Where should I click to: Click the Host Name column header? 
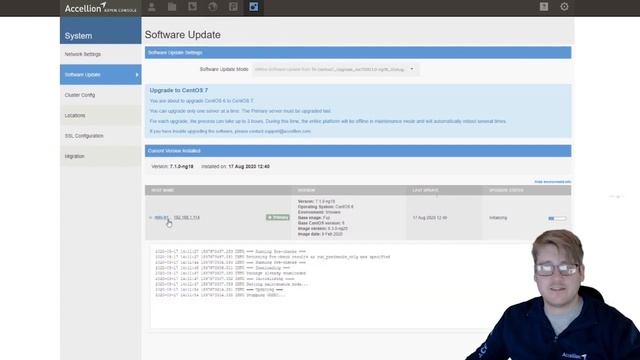pos(162,190)
